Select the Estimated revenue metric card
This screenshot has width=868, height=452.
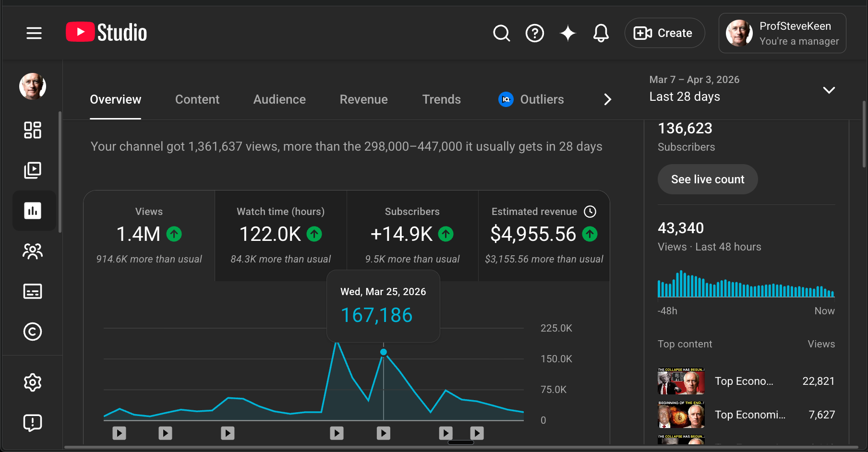[x=544, y=236]
